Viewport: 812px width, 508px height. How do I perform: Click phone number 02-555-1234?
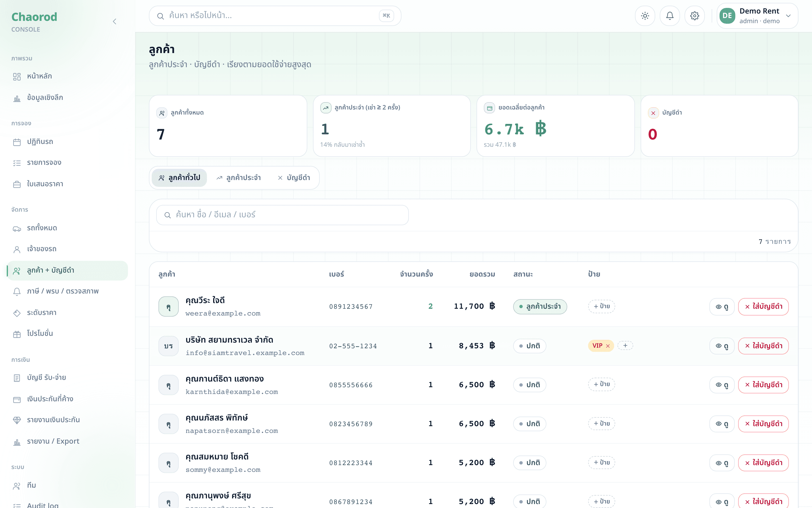click(x=353, y=346)
